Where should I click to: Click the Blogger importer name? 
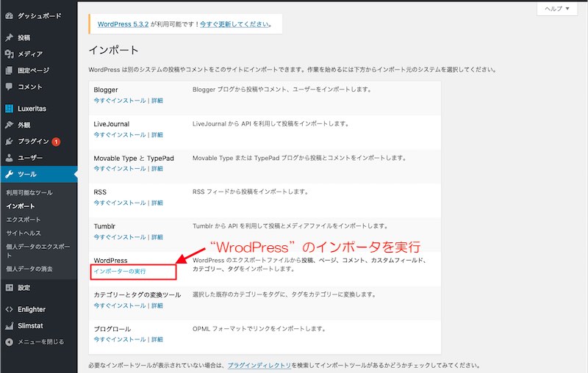106,90
